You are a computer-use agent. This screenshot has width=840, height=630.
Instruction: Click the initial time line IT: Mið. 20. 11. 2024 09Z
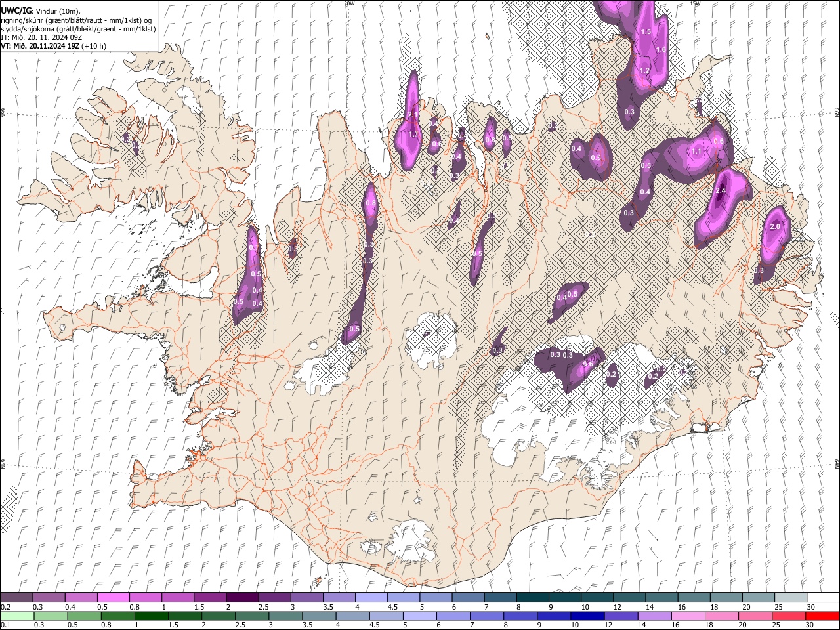click(x=41, y=37)
